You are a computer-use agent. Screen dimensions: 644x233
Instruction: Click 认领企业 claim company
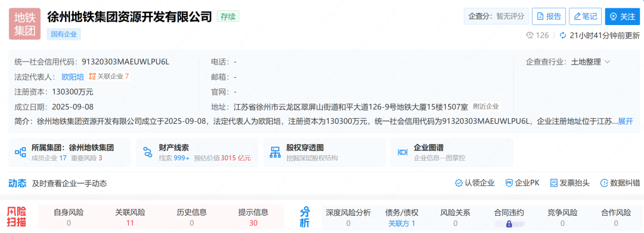(475, 183)
